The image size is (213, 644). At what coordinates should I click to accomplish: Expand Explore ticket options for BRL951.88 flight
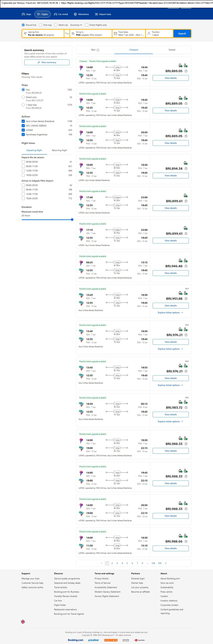170,313
